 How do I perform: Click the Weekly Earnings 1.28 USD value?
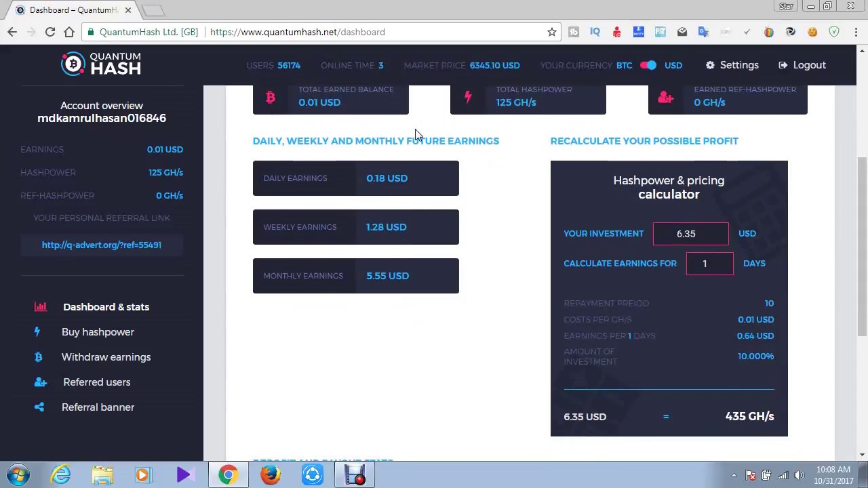387,227
